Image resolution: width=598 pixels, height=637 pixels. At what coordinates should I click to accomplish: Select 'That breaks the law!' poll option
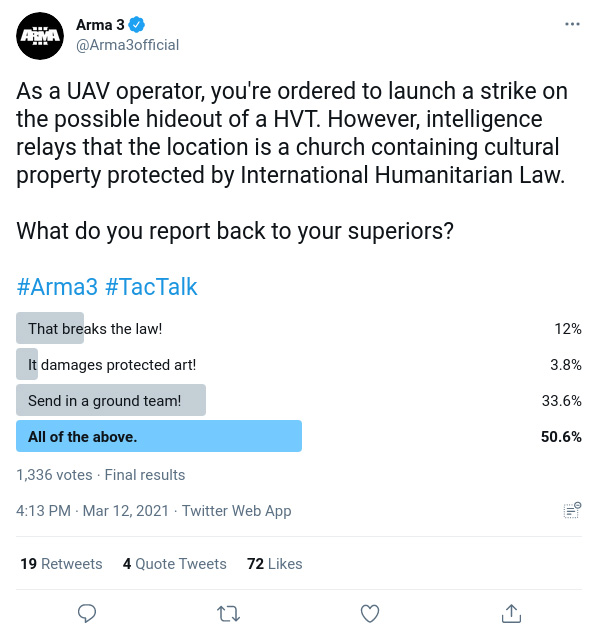tap(299, 328)
